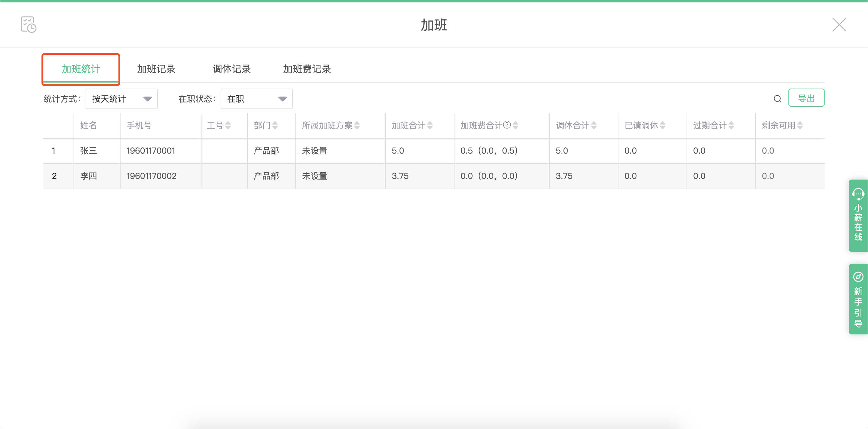
Task: Sort by 加班合计 column arrows
Action: tap(429, 125)
